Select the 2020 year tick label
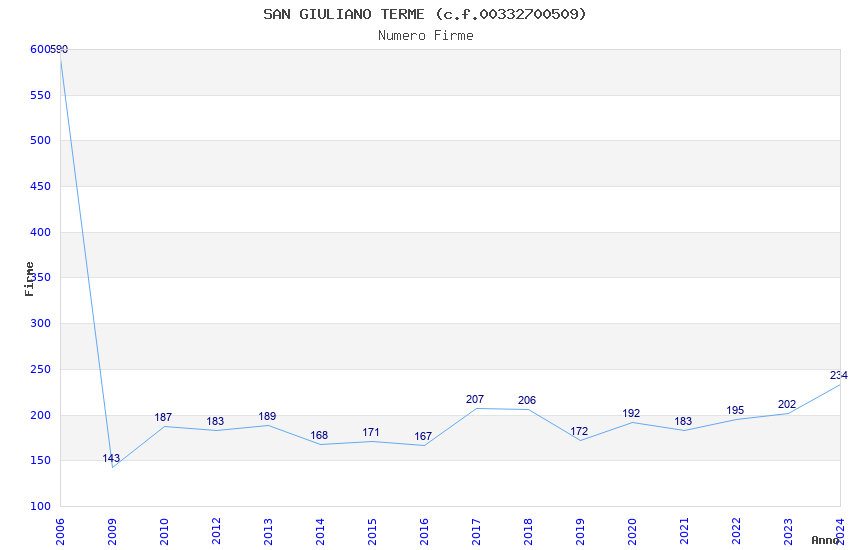The width and height of the screenshot is (850, 550). tap(632, 530)
